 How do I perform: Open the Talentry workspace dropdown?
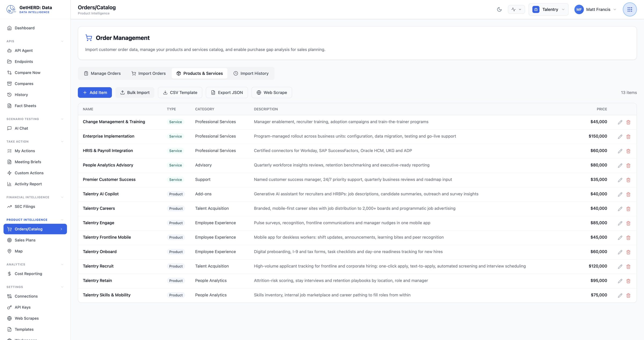tap(548, 9)
